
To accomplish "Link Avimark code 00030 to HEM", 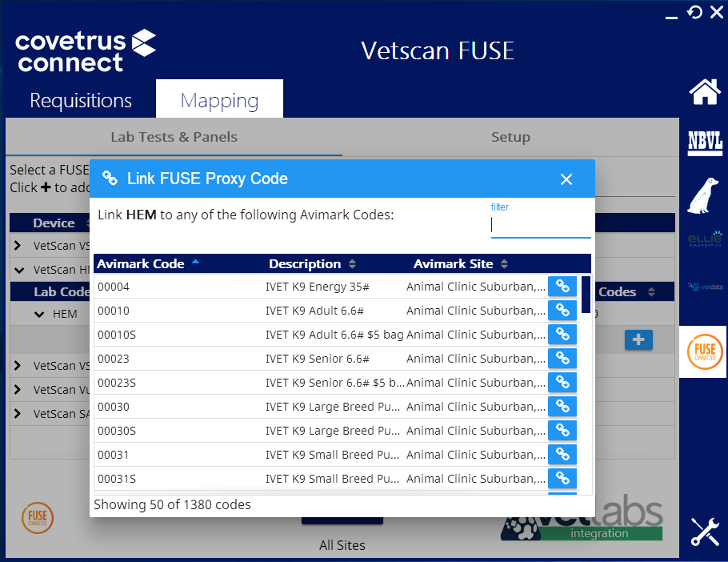I will point(562,407).
